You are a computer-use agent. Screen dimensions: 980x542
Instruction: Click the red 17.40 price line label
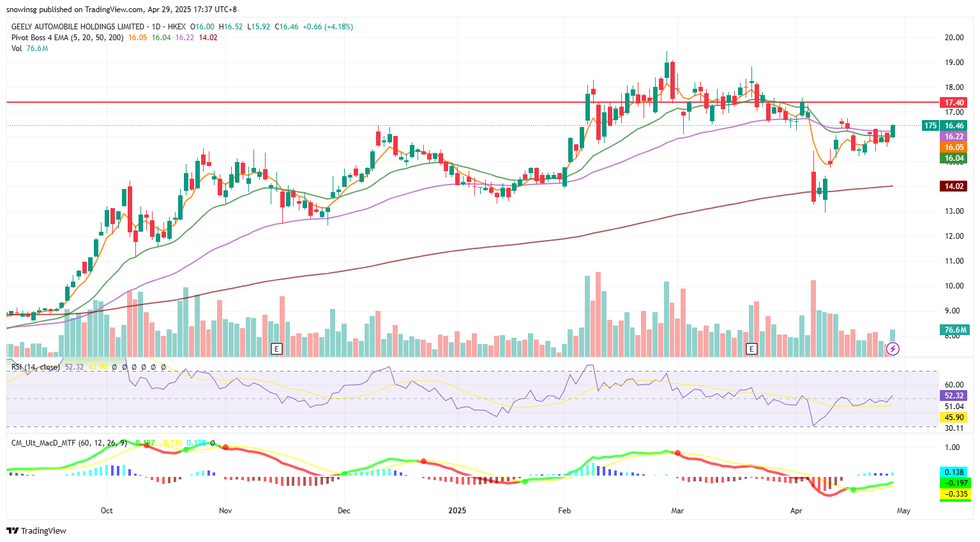click(954, 103)
